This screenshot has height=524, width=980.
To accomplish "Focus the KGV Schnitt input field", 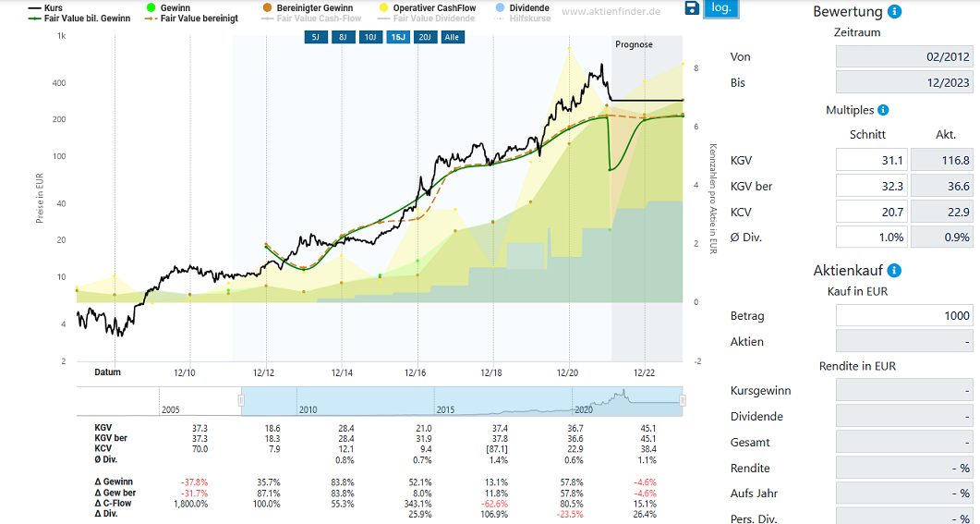I will pos(871,161).
